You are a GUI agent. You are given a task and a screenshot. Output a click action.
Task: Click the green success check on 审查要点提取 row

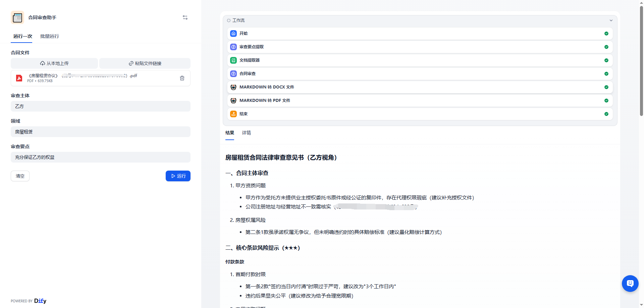(606, 47)
